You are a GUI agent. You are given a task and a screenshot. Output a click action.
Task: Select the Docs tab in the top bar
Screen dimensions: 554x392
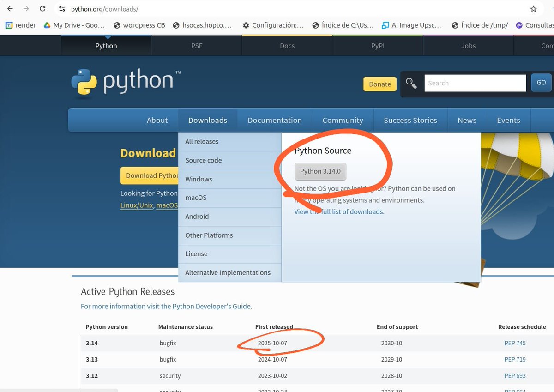[287, 46]
